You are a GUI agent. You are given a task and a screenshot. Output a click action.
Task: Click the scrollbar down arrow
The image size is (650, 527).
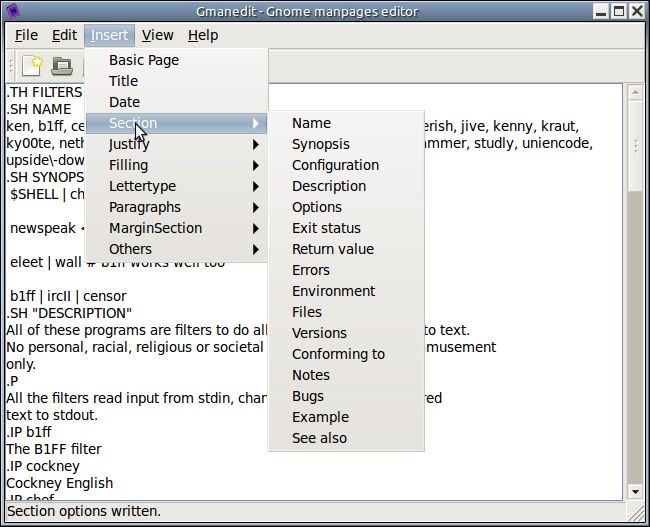(635, 492)
